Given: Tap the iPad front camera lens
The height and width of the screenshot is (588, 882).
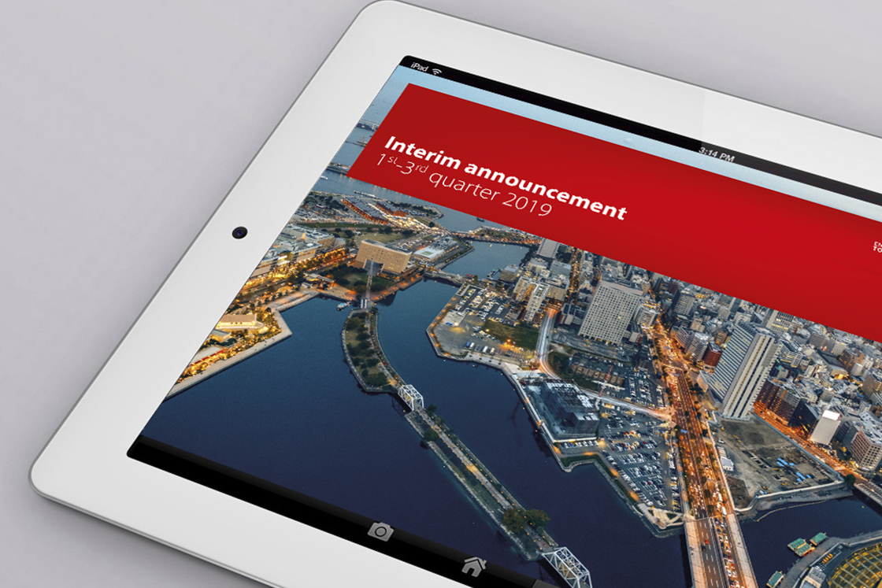Looking at the screenshot, I should [239, 231].
